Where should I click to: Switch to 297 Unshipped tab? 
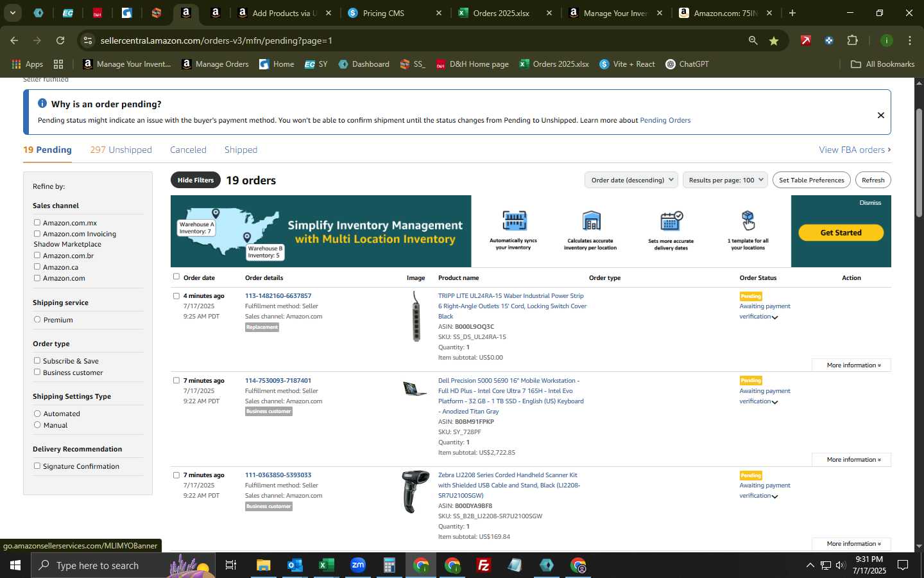pyautogui.click(x=121, y=150)
